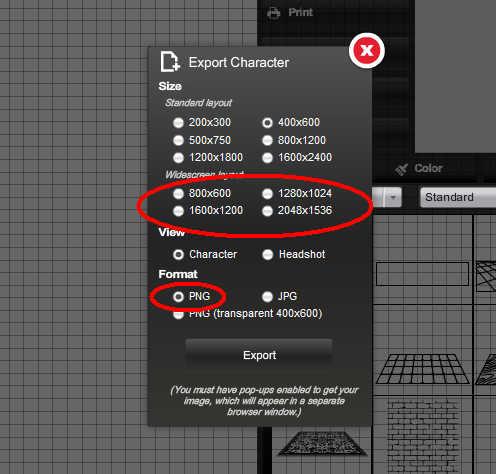Select the 200x300 size option
The image size is (496, 474).
click(178, 123)
